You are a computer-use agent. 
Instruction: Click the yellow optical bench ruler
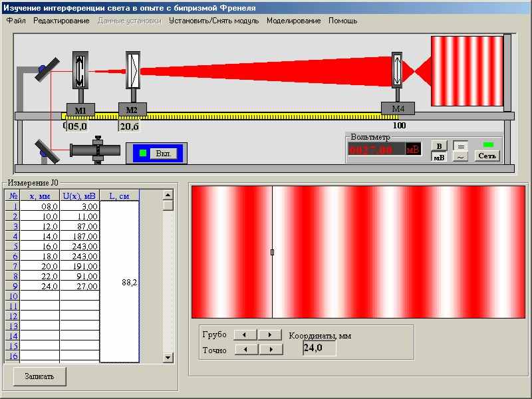tap(231, 116)
